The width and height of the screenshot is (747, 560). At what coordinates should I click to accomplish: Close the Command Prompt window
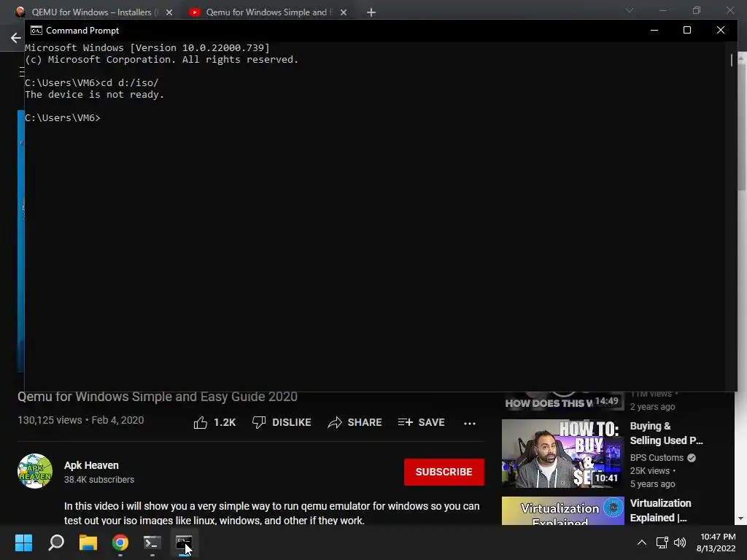(x=720, y=30)
